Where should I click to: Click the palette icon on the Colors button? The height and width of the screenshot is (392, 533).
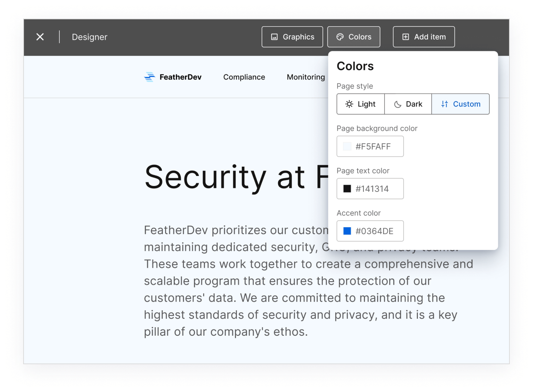tap(340, 37)
